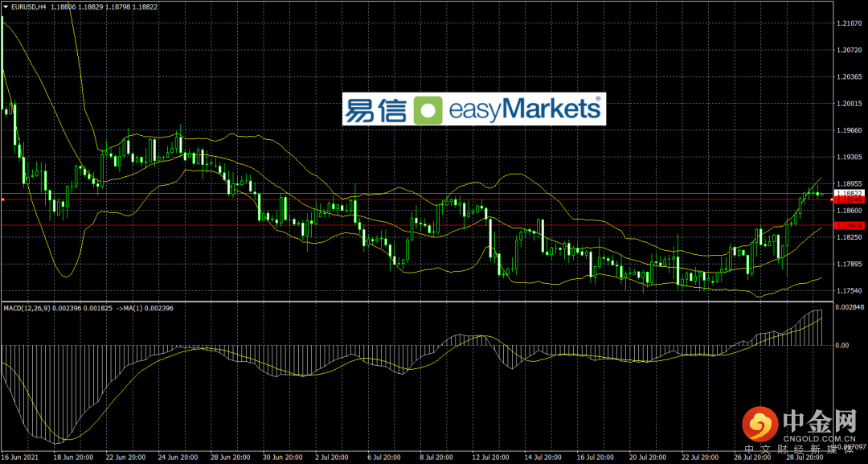Click the 1.18955 price axis label
868x464 pixels.
pos(849,184)
